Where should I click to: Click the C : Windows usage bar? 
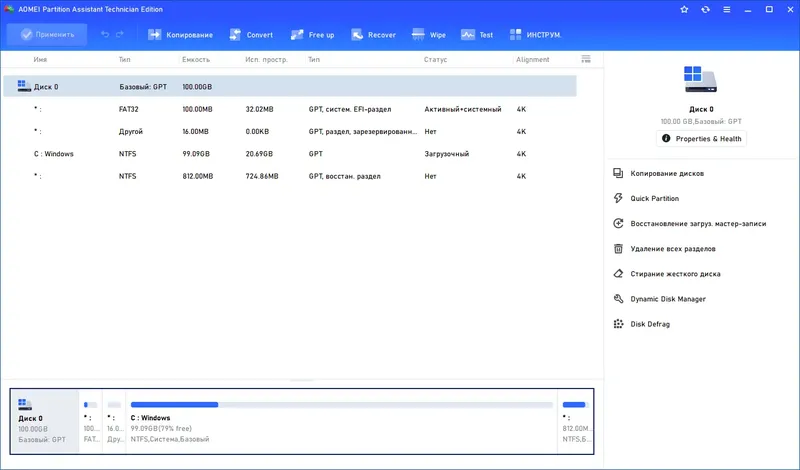coord(341,405)
